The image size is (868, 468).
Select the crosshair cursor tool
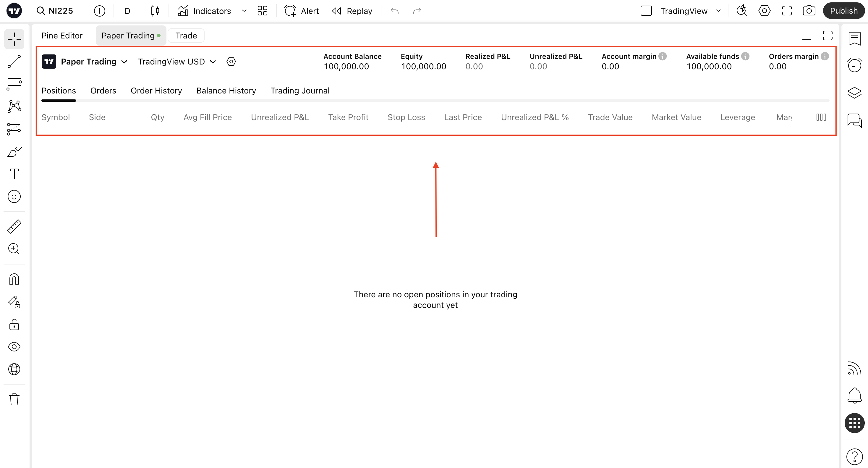coord(14,39)
